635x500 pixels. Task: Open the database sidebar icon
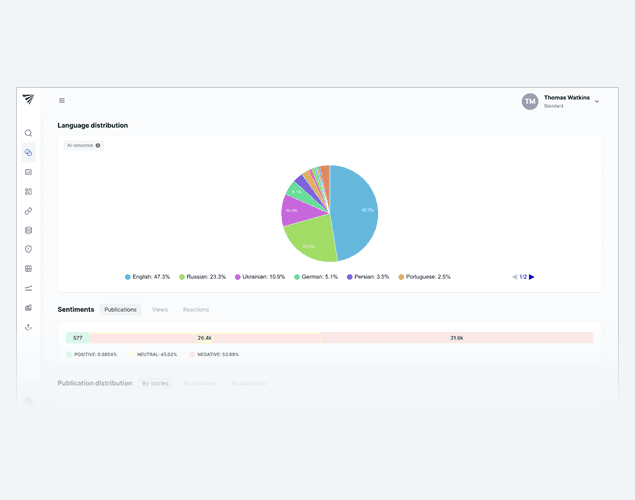click(28, 230)
